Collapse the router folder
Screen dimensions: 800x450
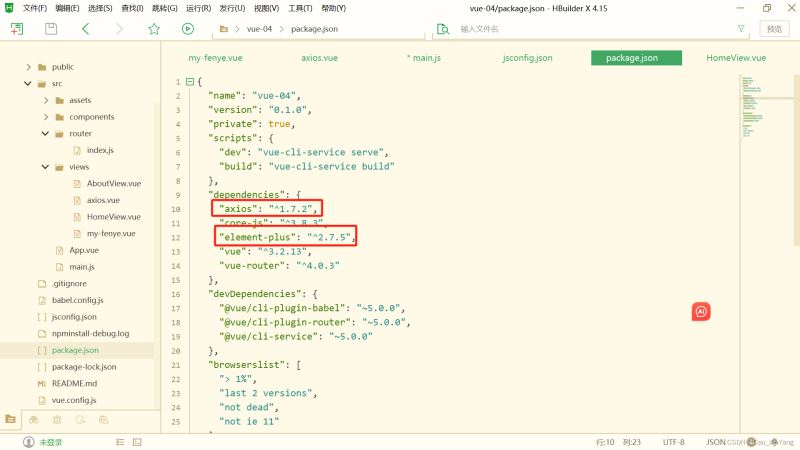(x=45, y=133)
